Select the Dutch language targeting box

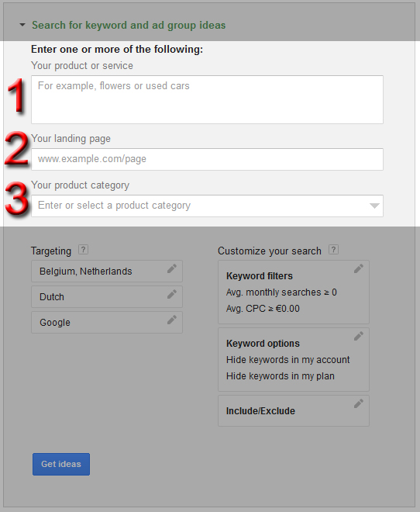point(107,297)
